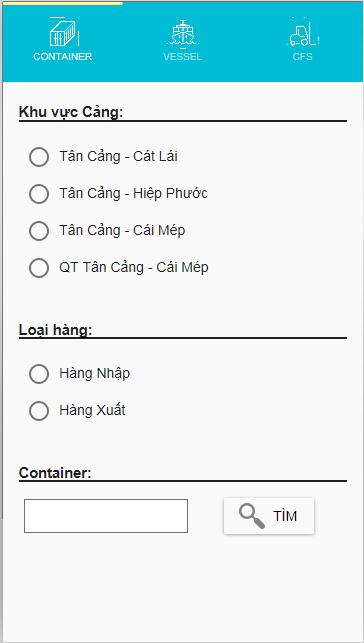Screen dimensions: 364x643
Task: Pick the QT Tân Cảng - Cái Mép radio circle
Action: pyautogui.click(x=39, y=268)
